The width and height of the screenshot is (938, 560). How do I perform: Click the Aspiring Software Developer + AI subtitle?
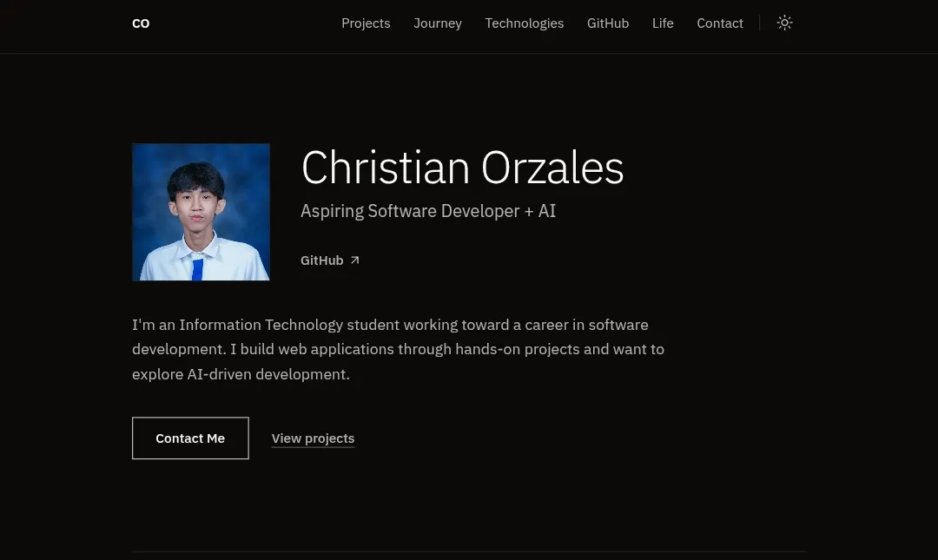[x=428, y=211]
